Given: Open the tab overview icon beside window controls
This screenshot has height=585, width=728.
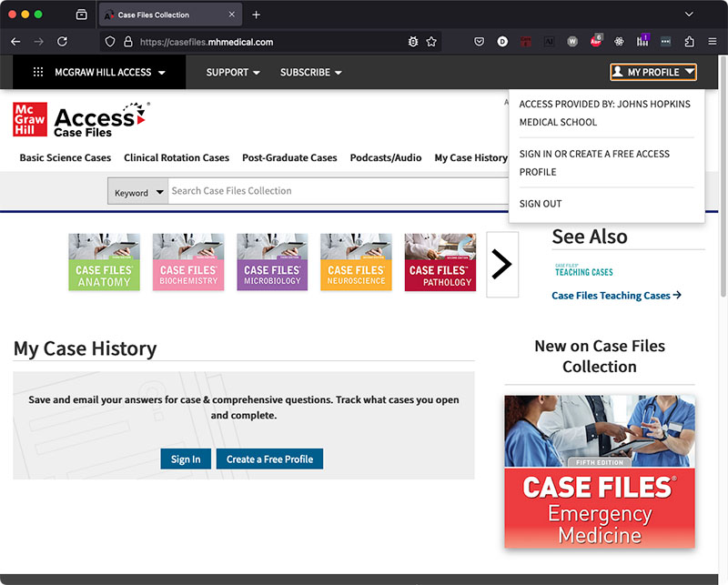Looking at the screenshot, I should tap(81, 15).
